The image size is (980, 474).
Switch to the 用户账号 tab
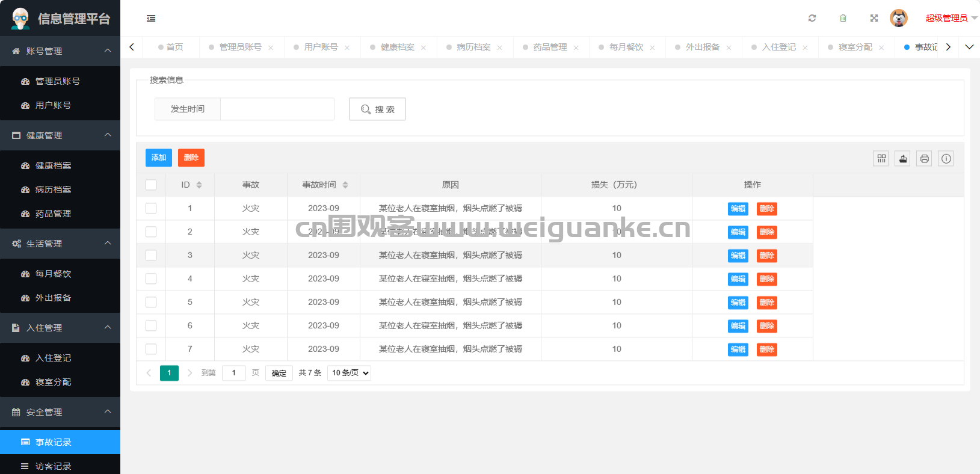321,47
